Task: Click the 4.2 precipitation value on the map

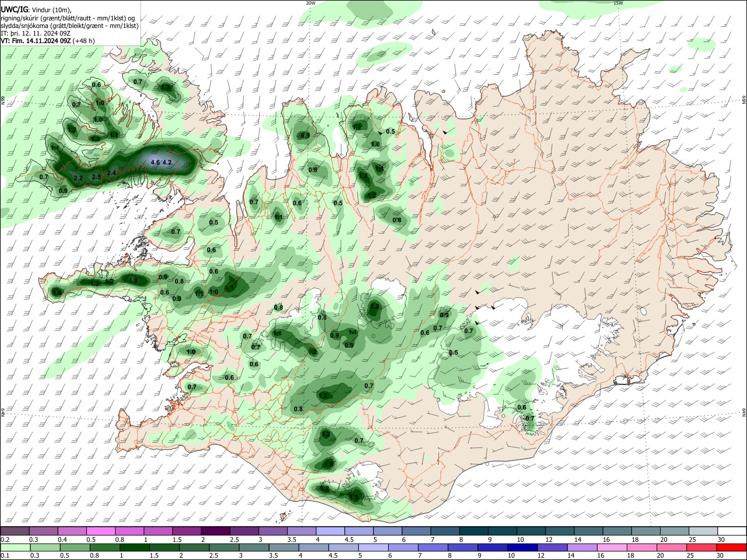Action: (167, 162)
